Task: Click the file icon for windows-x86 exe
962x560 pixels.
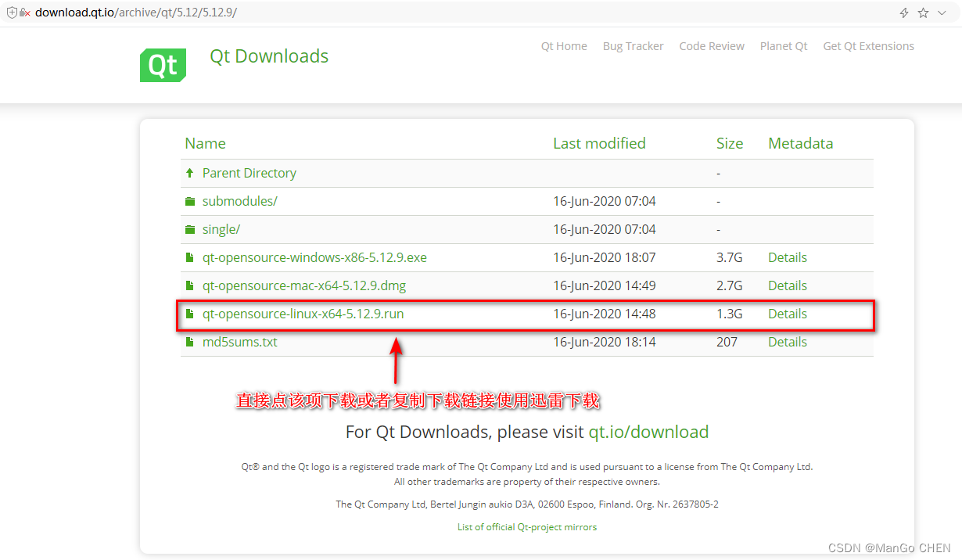Action: [x=189, y=257]
